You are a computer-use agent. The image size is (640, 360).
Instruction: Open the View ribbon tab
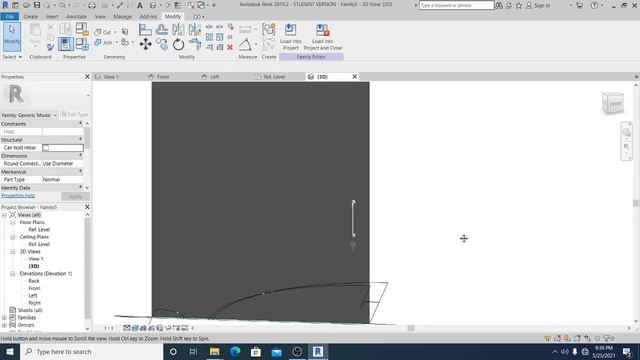tap(100, 16)
